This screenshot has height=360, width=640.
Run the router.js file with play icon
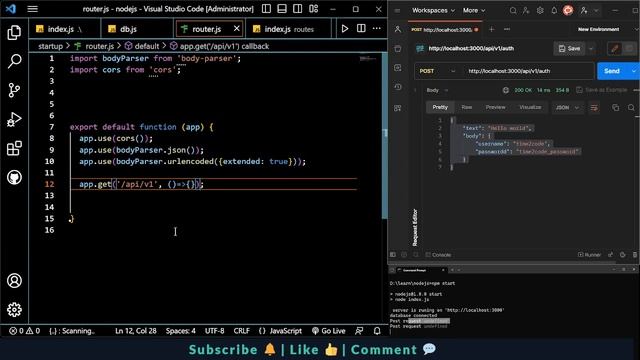pyautogui.click(x=345, y=29)
